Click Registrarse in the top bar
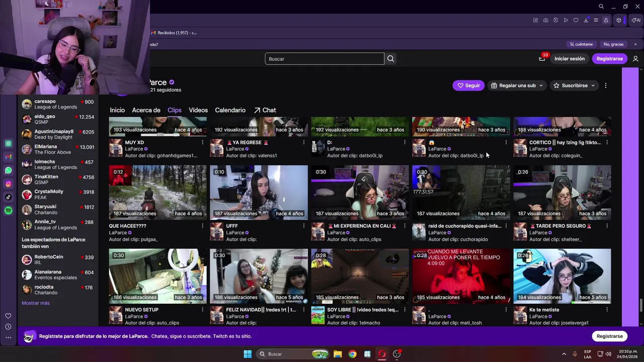 pyautogui.click(x=610, y=59)
